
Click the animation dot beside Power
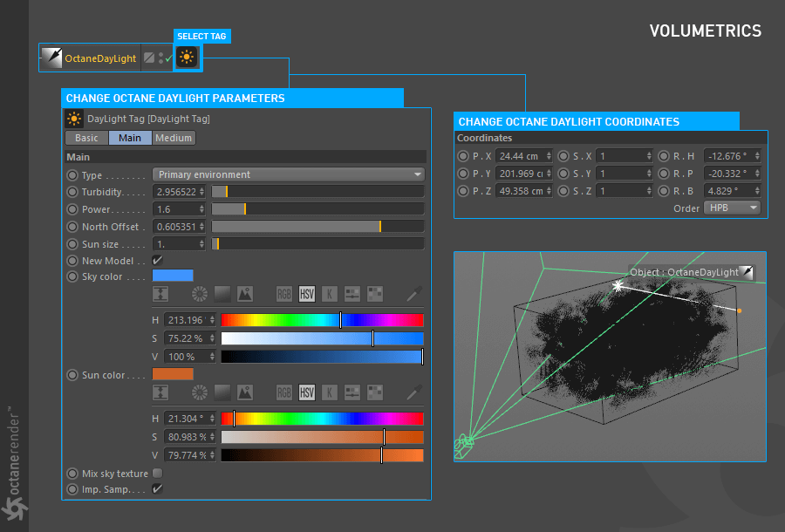click(x=72, y=209)
